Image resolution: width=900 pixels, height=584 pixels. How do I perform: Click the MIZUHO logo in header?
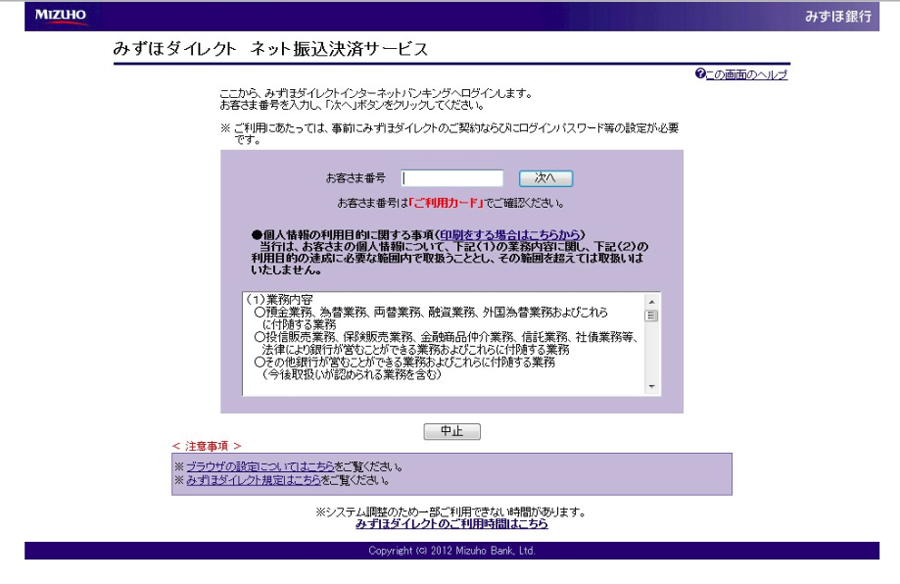point(60,16)
